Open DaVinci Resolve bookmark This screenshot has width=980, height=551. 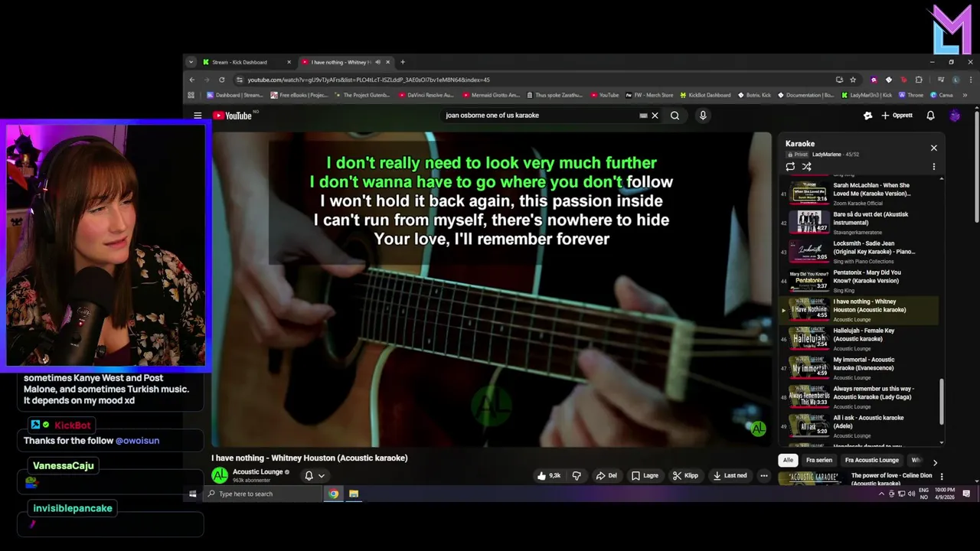click(x=426, y=95)
